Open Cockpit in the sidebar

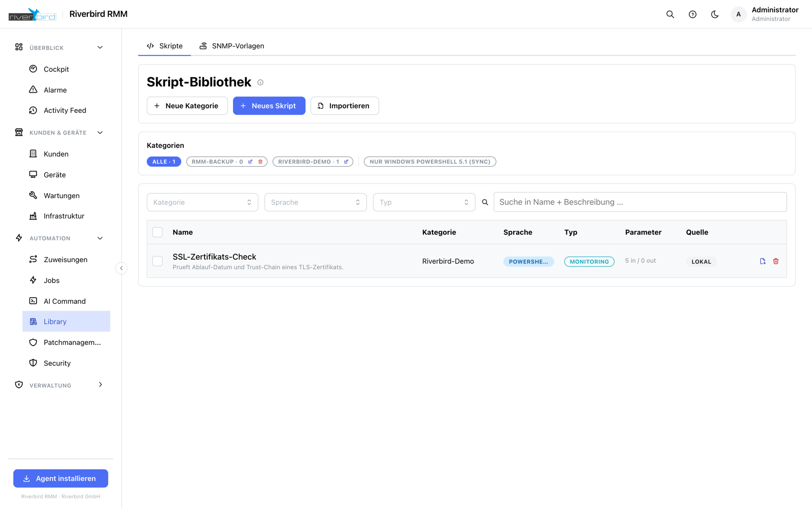(x=66, y=69)
